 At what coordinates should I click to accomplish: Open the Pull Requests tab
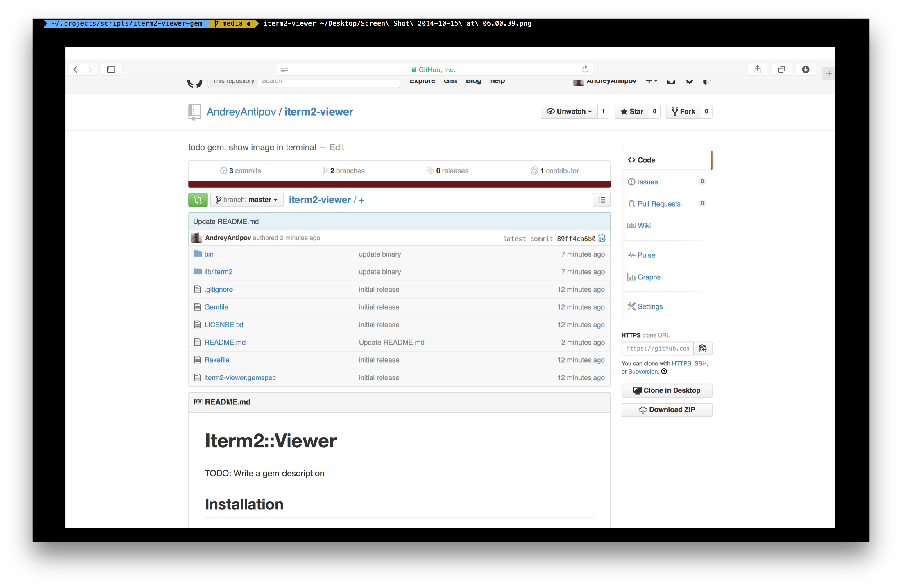pos(659,204)
